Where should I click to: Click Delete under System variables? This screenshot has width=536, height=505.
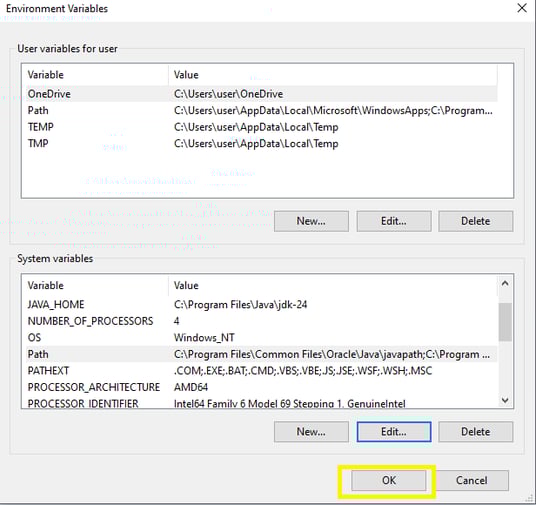click(475, 432)
